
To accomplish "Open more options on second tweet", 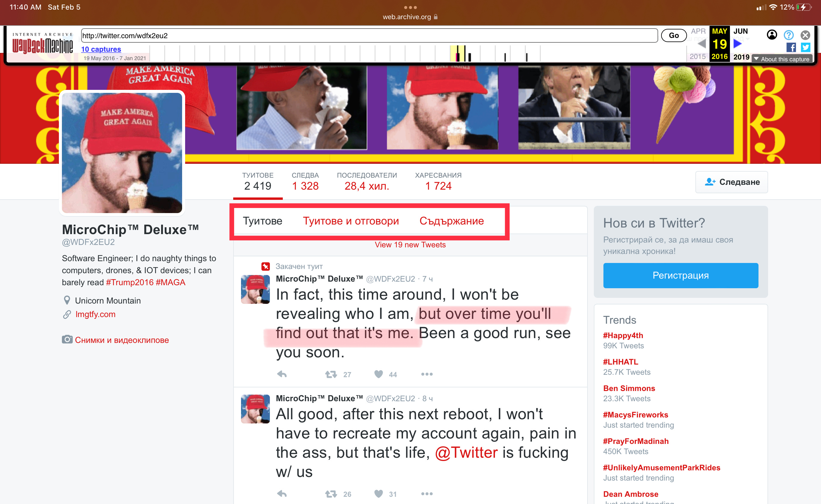I will pos(427,494).
